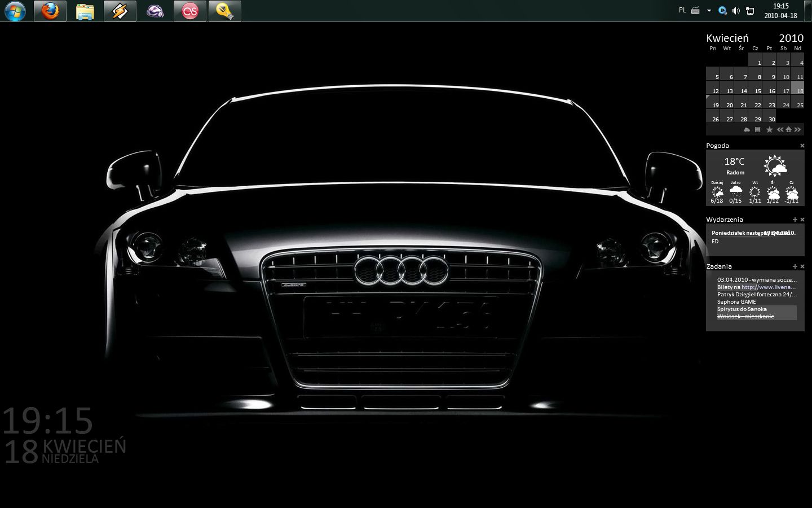Click the 18°C temperature reading

(x=735, y=161)
